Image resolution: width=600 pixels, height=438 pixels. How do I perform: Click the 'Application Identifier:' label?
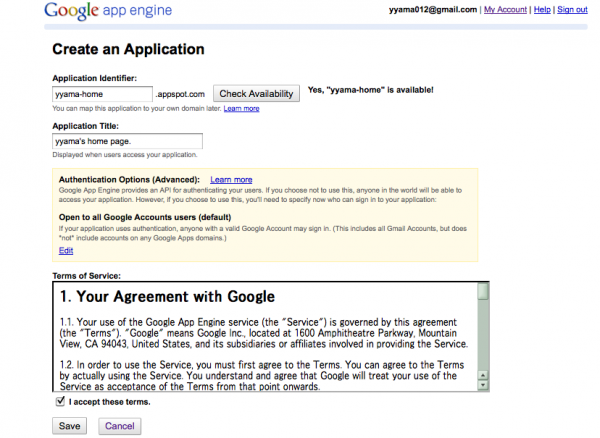tap(95, 78)
